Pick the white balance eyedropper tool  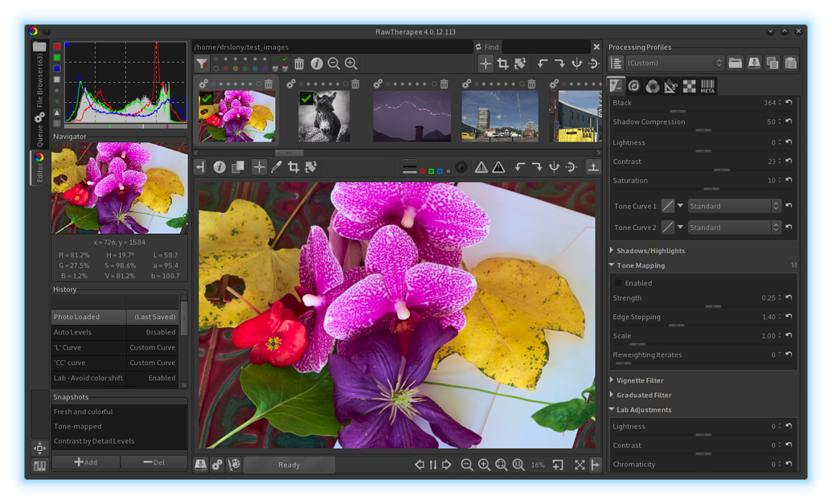click(x=276, y=167)
